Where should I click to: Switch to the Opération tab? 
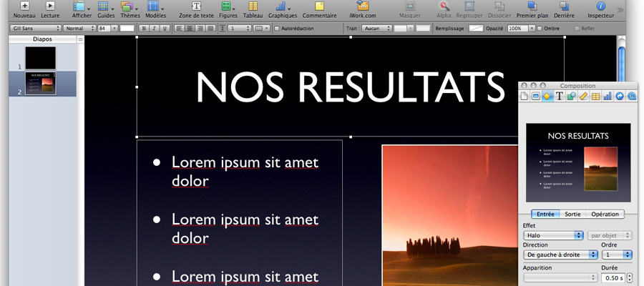pyautogui.click(x=605, y=214)
